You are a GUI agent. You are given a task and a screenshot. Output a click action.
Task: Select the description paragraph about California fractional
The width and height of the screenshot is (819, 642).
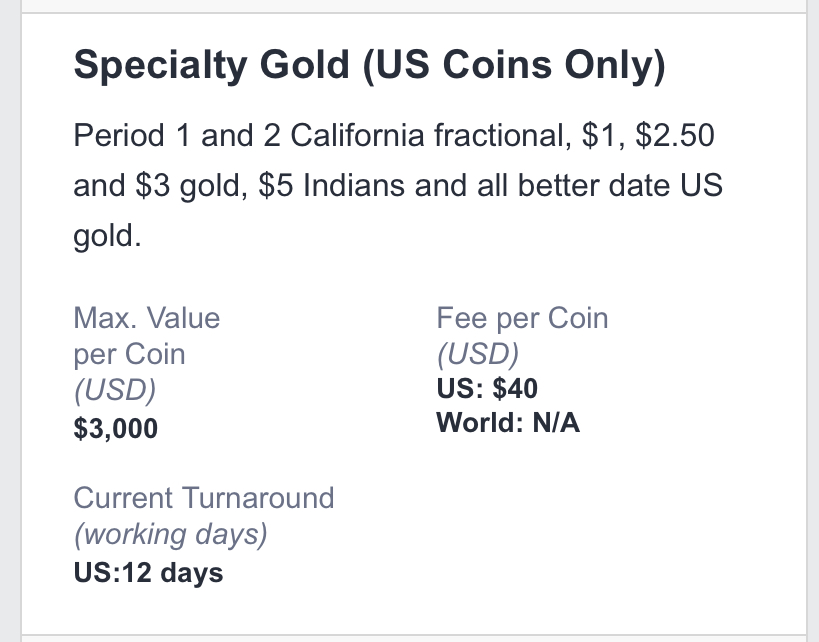point(398,185)
